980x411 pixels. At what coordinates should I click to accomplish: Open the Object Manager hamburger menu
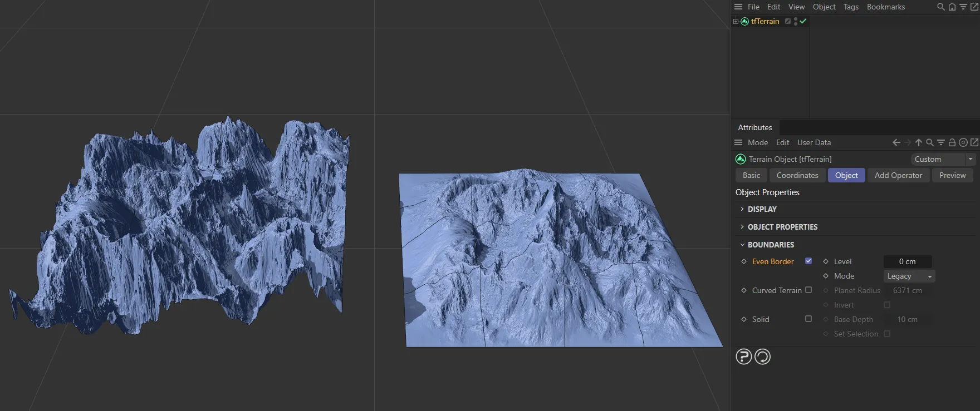click(x=738, y=7)
